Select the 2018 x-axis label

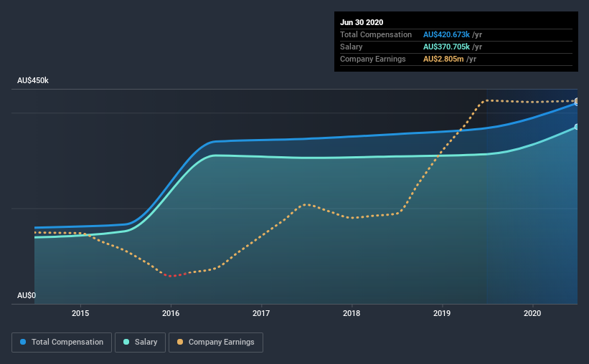pyautogui.click(x=352, y=313)
